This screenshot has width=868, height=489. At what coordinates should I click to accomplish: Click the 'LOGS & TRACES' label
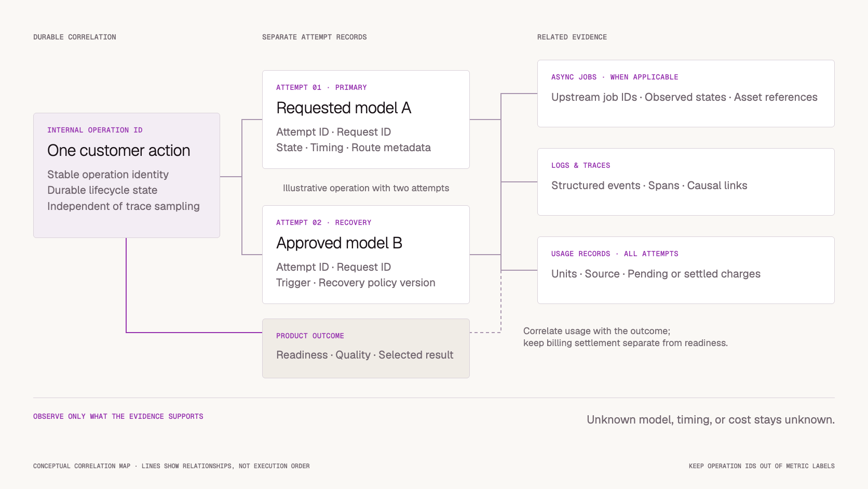coord(580,165)
